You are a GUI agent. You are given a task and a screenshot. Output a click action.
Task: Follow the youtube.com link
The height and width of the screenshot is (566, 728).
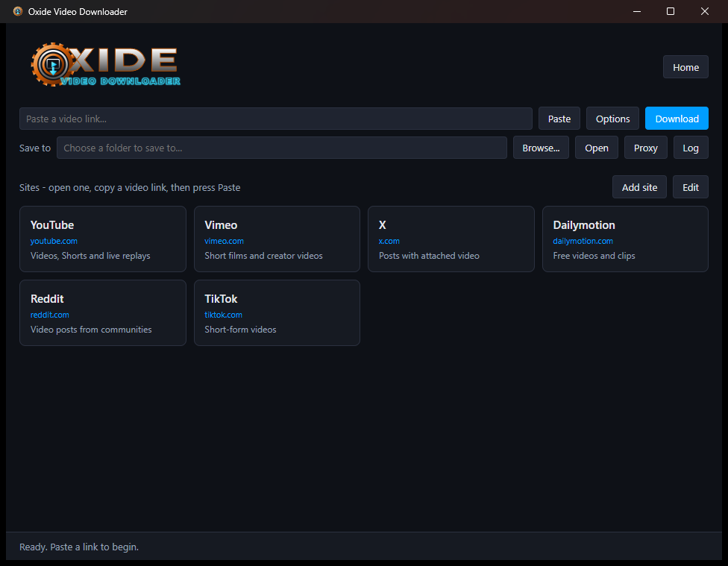[x=54, y=241]
